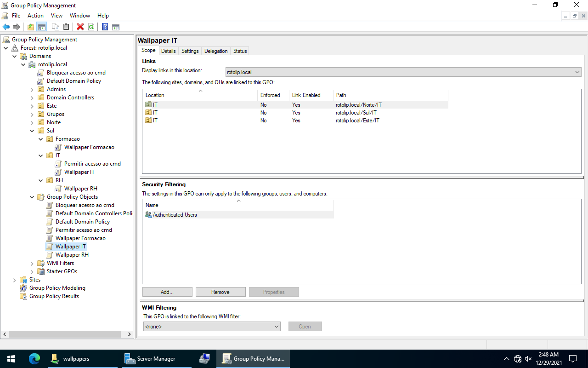Open the WMI filter dropdown

(212, 327)
